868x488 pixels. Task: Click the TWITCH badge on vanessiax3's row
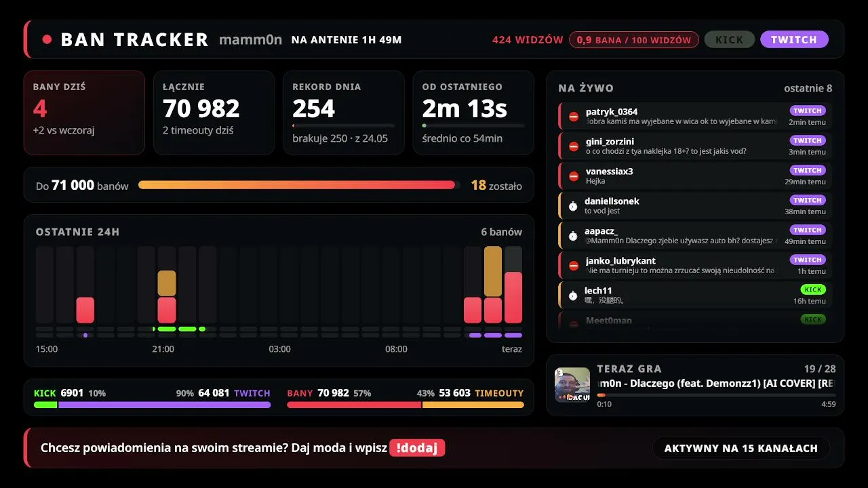808,170
